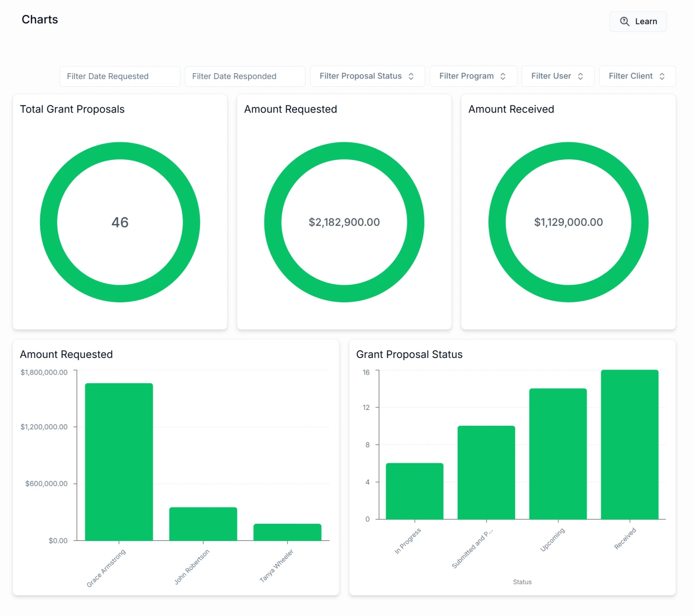The width and height of the screenshot is (694, 616).
Task: Click the chevron icon in Filter User
Action: 581,76
